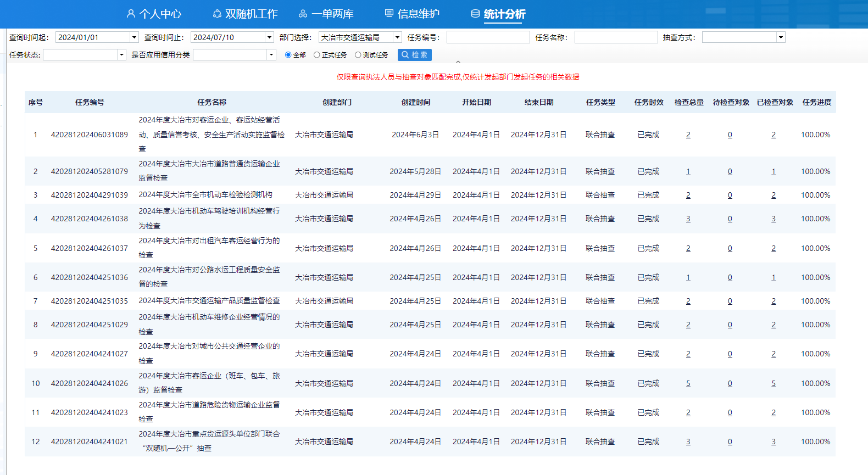The image size is (868, 475).
Task: Select the 全部 radio button
Action: (x=288, y=55)
